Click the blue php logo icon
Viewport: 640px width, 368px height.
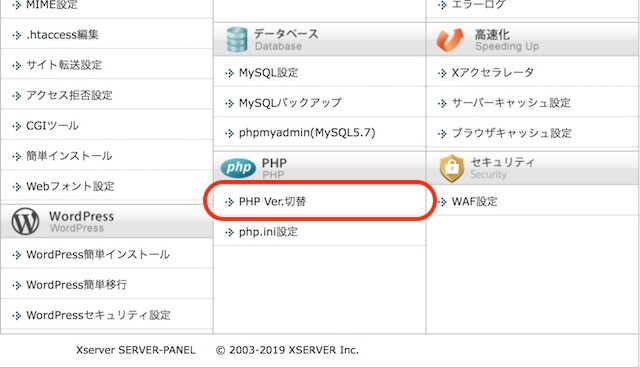click(x=238, y=167)
